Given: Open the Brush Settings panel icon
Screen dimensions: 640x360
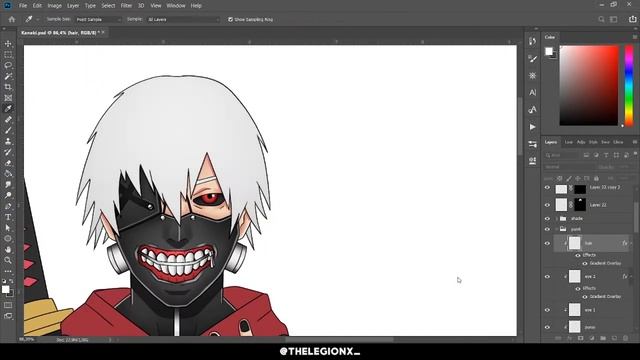Looking at the screenshot, I should pyautogui.click(x=532, y=59).
